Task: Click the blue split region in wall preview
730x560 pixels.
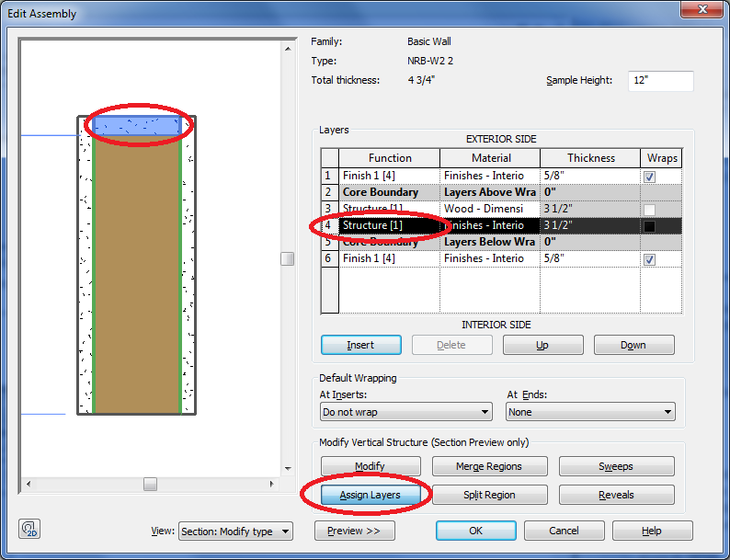Action: 137,126
